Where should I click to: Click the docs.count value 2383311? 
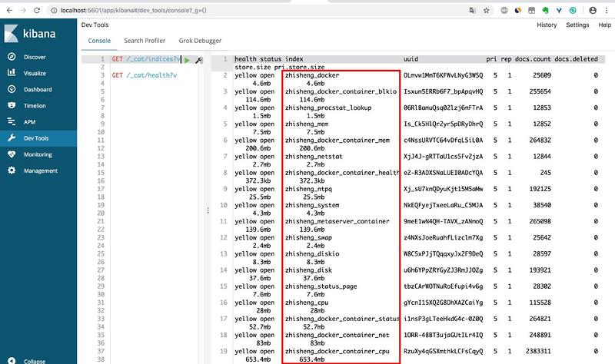pos(538,351)
